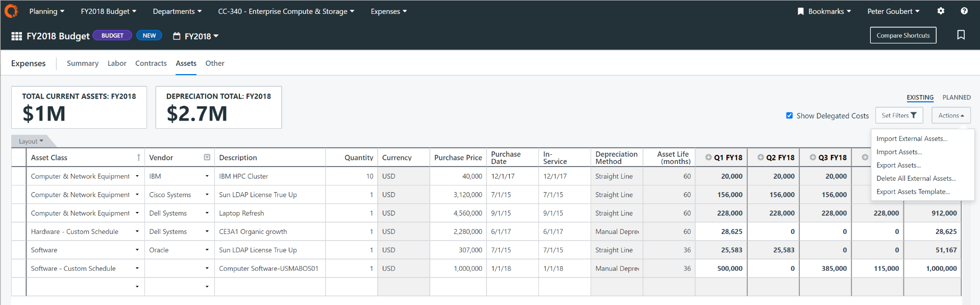Expand the Departments dropdown
Screen dimensions: 980x305
177,11
